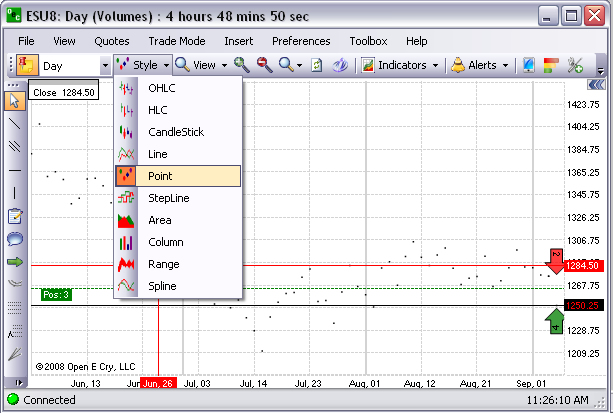
Task: Open the Insert menu
Action: click(x=238, y=41)
